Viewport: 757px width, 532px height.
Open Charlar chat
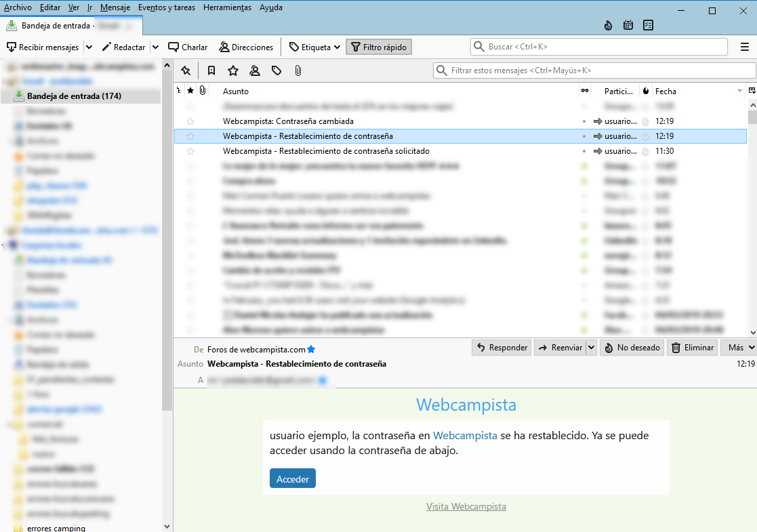(188, 47)
